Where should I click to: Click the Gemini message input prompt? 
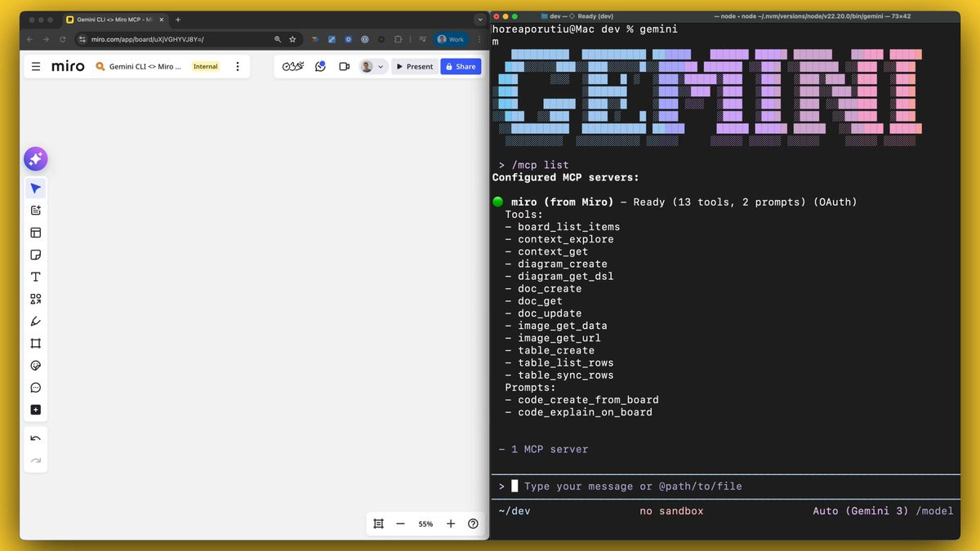coord(633,487)
